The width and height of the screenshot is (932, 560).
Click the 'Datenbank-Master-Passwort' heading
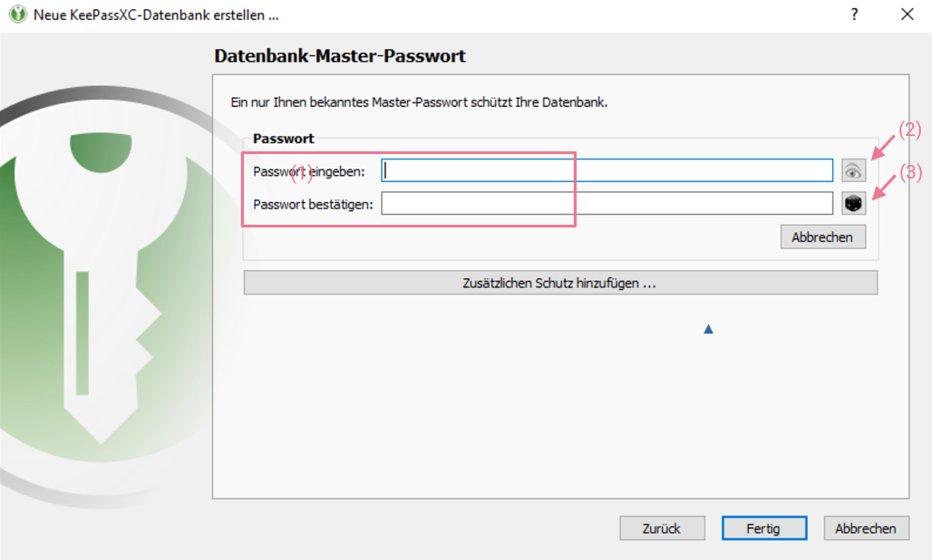click(x=340, y=56)
